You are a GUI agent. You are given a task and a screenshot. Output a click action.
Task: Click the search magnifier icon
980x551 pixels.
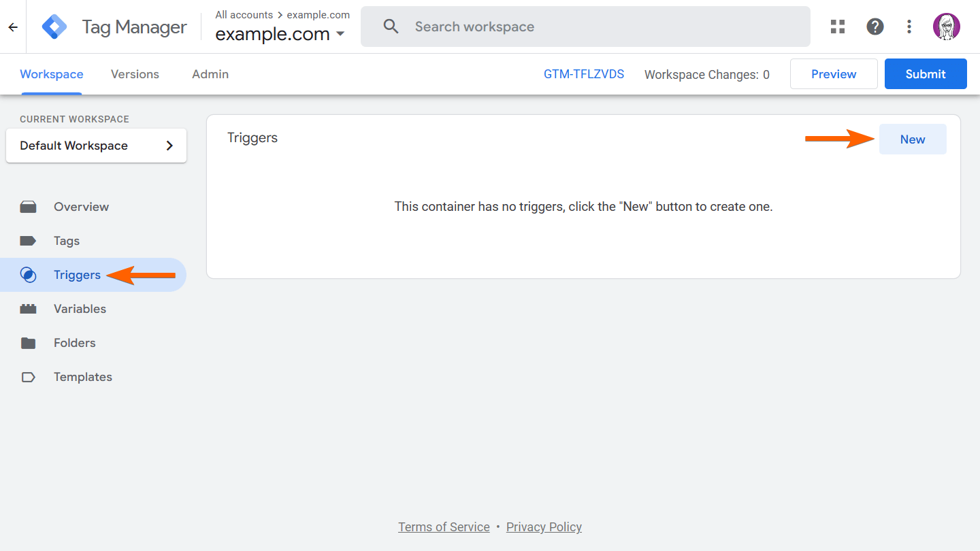pos(391,27)
